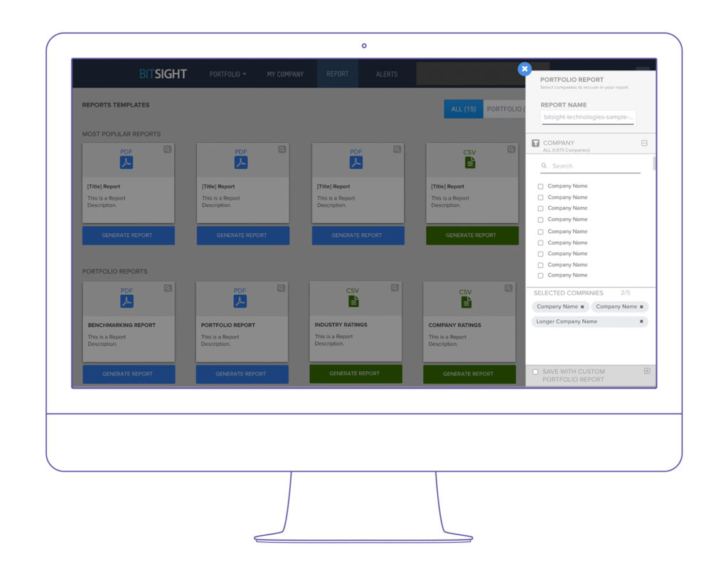
Task: Click CSV icon in Most Popular Reports
Action: [471, 163]
